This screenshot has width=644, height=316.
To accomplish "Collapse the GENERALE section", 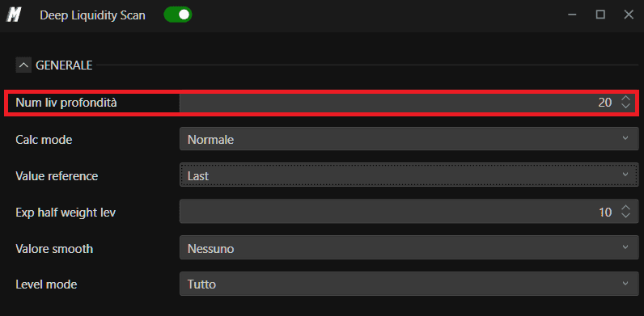I will click(x=23, y=65).
